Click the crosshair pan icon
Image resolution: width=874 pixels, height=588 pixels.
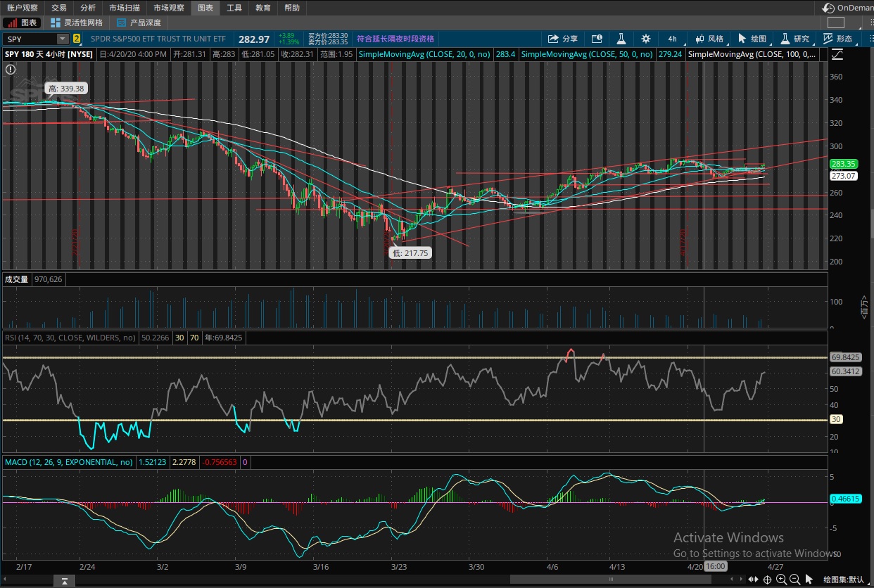click(768, 580)
